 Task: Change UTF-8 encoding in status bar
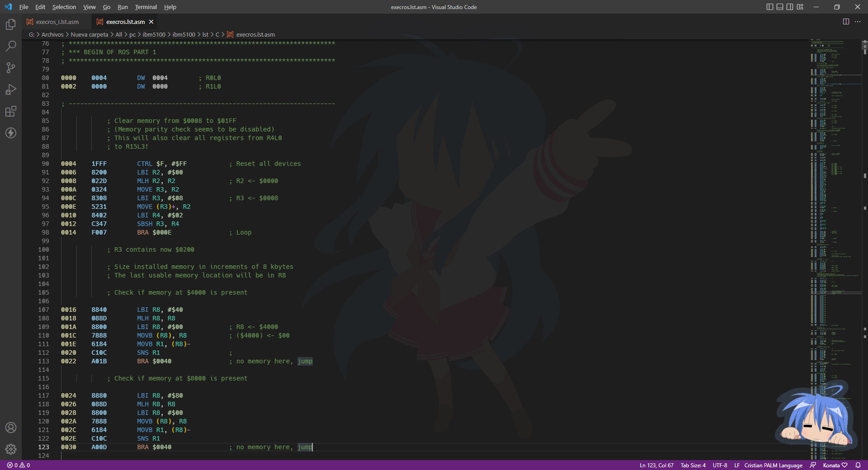point(719,465)
